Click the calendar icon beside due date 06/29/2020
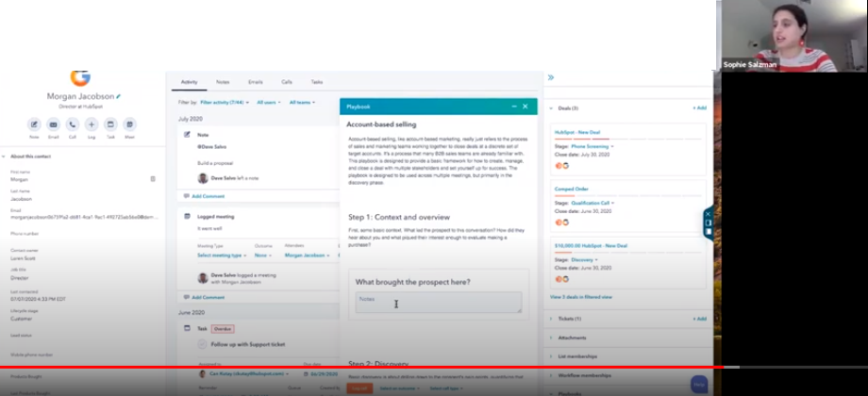Screen dimensions: 868x396 [306, 374]
